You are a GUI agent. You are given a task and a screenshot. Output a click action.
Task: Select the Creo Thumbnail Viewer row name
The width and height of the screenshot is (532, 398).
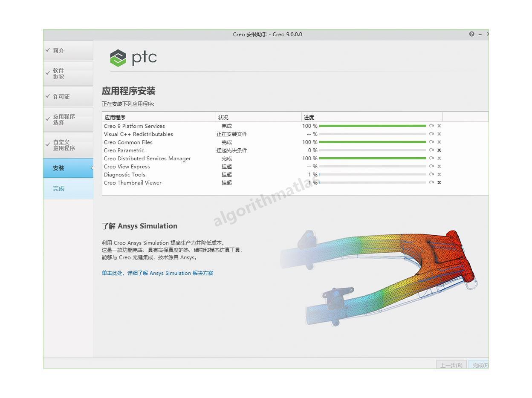click(x=133, y=183)
